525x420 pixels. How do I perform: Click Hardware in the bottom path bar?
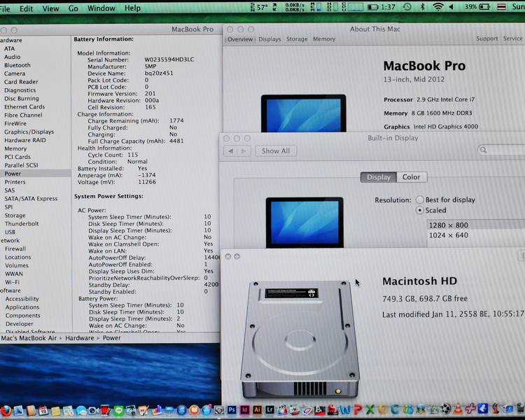[x=79, y=338]
